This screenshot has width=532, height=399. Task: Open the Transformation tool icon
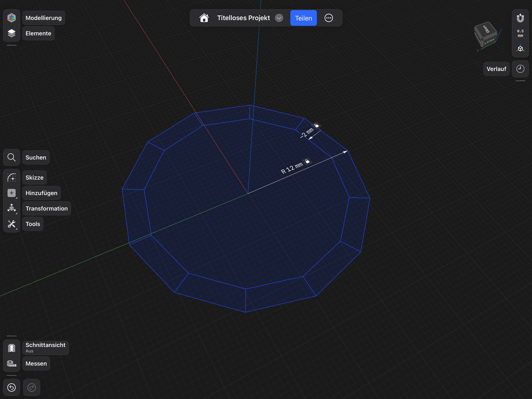(11, 208)
